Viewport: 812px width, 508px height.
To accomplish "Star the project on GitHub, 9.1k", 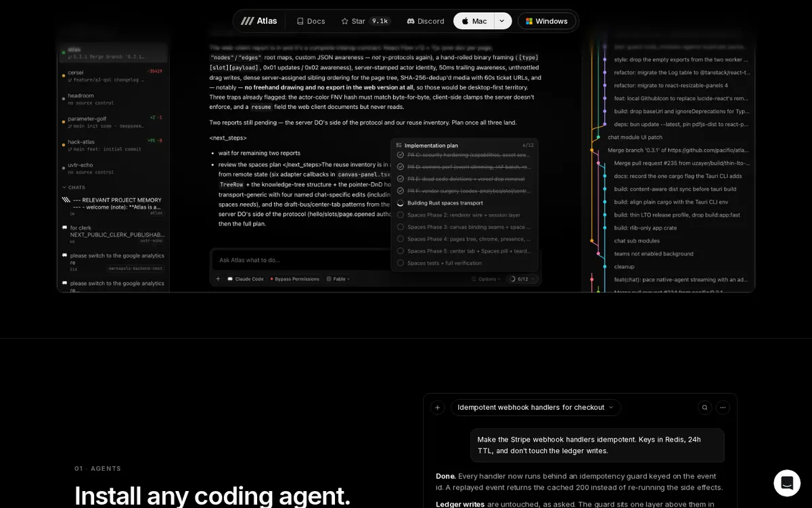I will 365,21.
